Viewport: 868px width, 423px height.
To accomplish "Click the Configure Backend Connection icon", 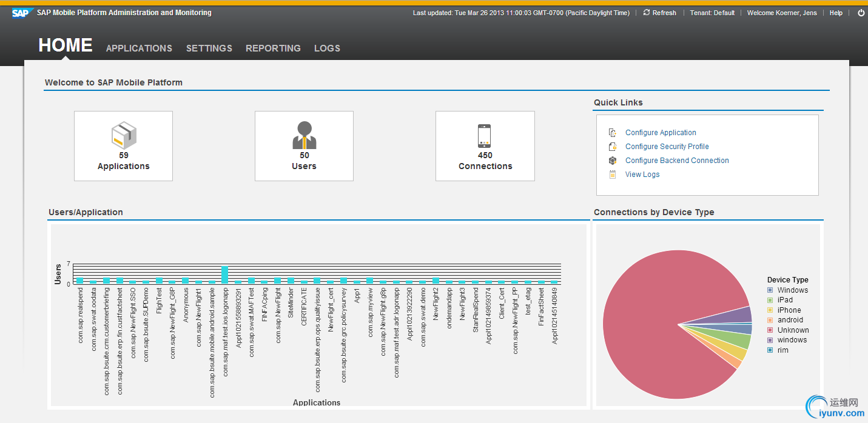I will pyautogui.click(x=613, y=161).
